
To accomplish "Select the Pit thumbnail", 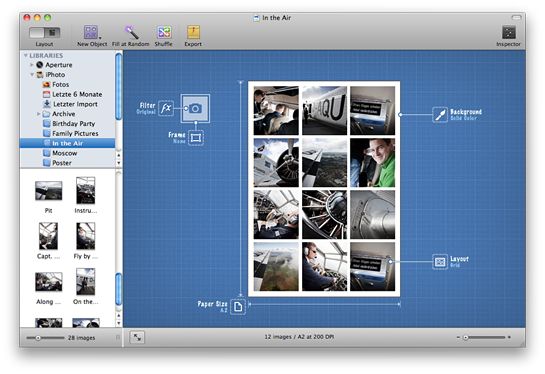I will (49, 190).
